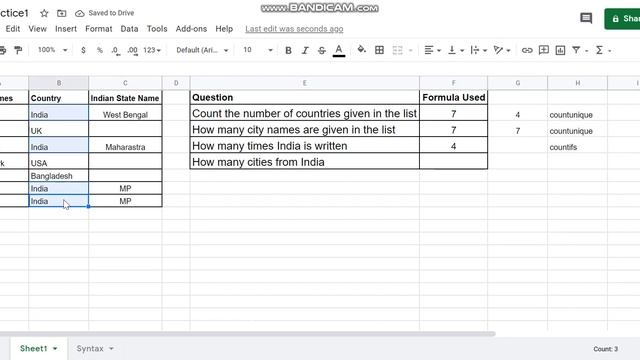Image resolution: width=640 pixels, height=360 pixels.
Task: Open text wrapping dropdown
Action: [x=478, y=50]
